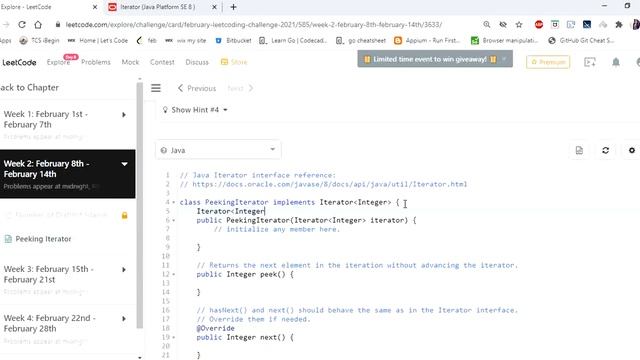This screenshot has height=360, width=640.
Task: Open the Learn Go | Codecademy bookmark
Action: tap(293, 40)
